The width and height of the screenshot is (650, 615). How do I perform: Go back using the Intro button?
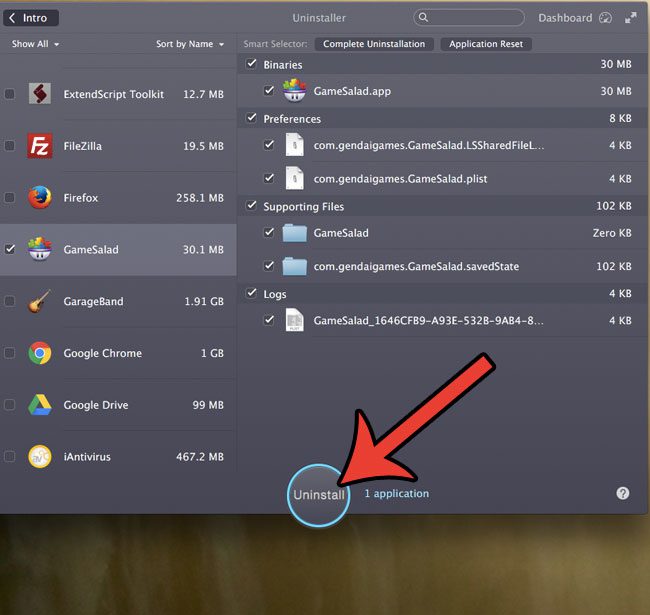pos(32,18)
